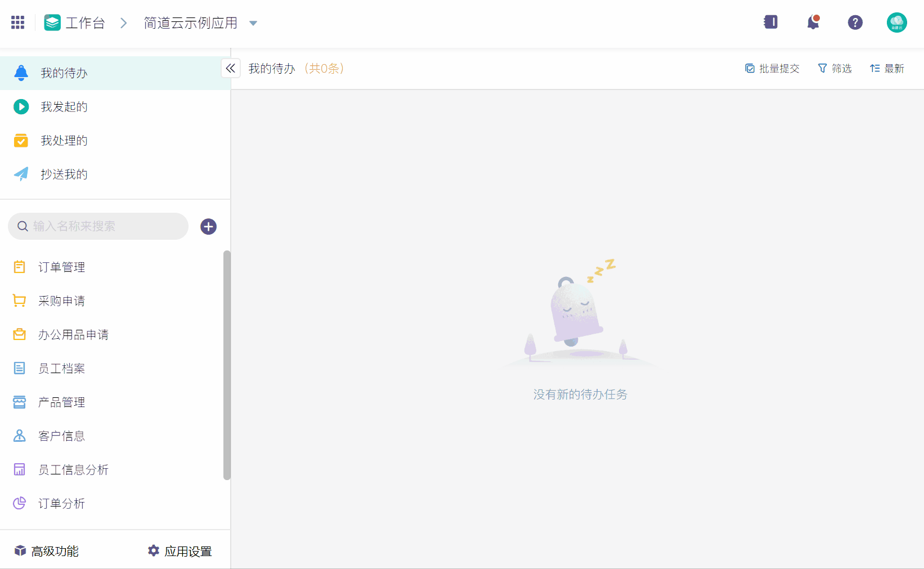Open the 订单管理 form

61,267
